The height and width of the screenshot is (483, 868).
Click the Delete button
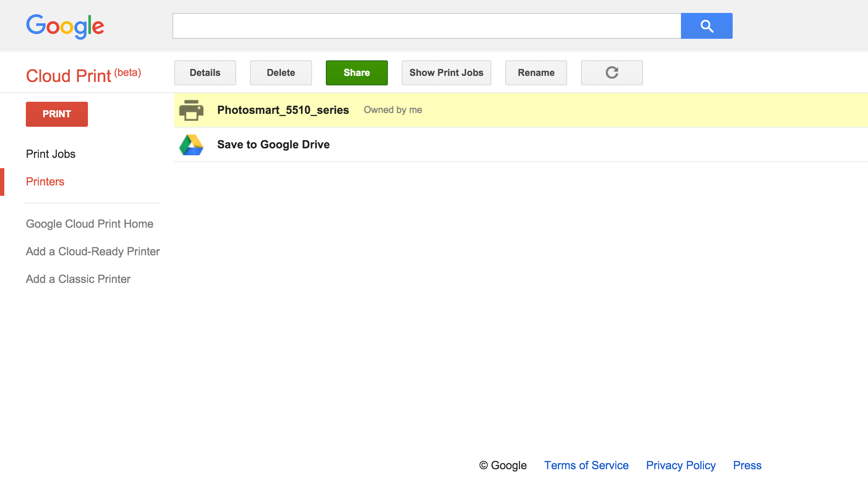click(x=281, y=73)
